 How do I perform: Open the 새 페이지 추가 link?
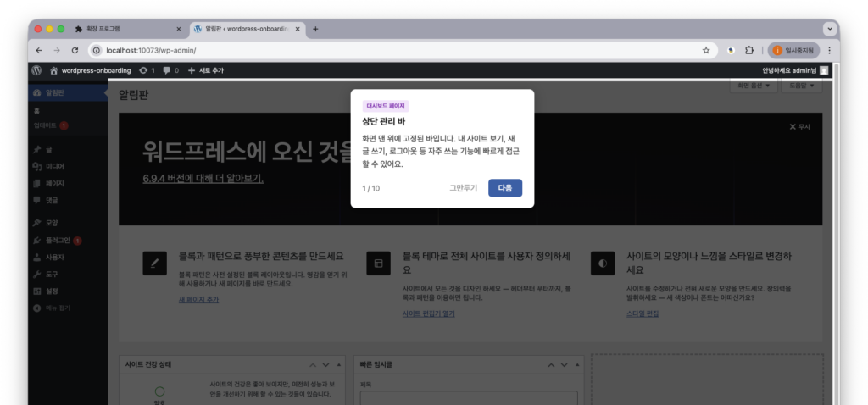click(198, 300)
